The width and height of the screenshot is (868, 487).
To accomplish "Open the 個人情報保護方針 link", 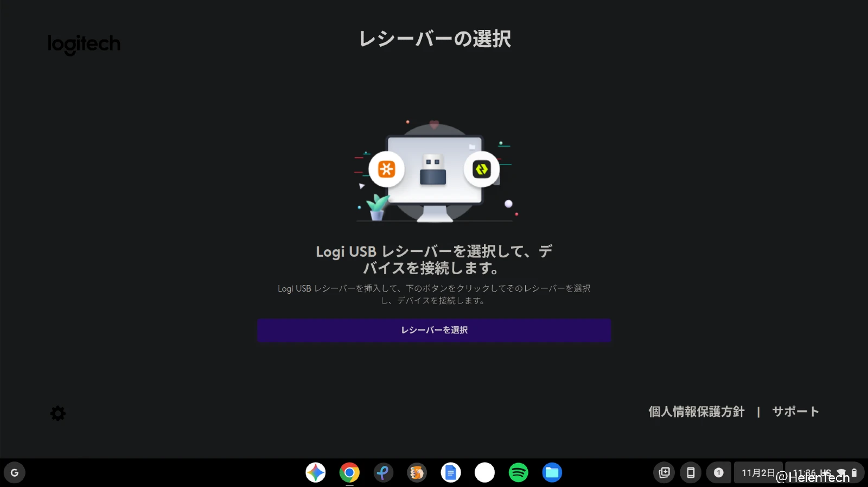I will click(696, 412).
